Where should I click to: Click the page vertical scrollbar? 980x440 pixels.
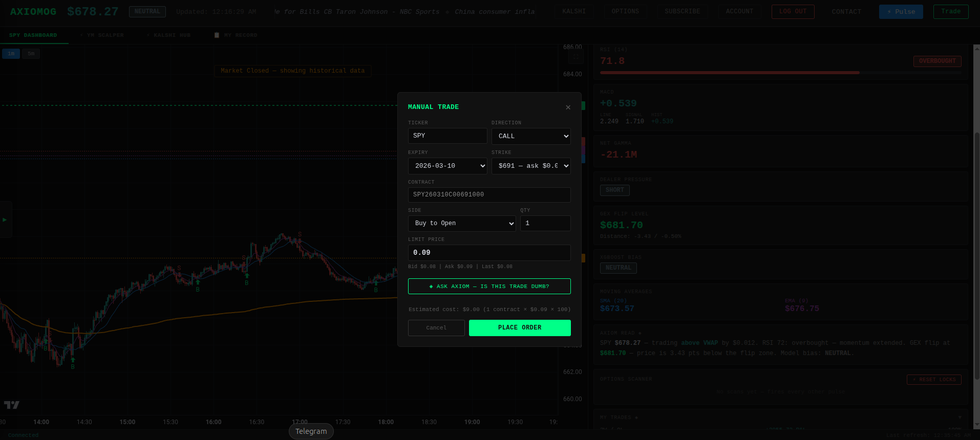(977, 256)
